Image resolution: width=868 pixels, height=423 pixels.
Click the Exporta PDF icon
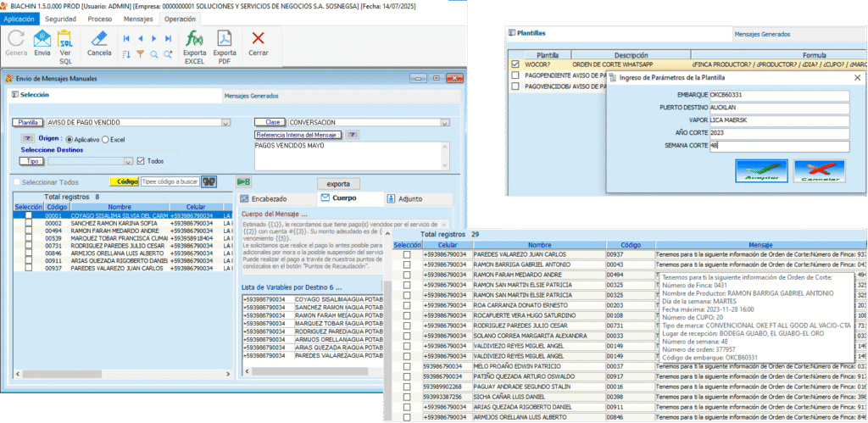pos(225,39)
